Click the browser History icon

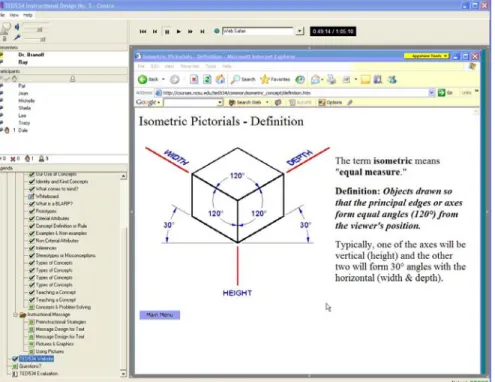point(300,79)
